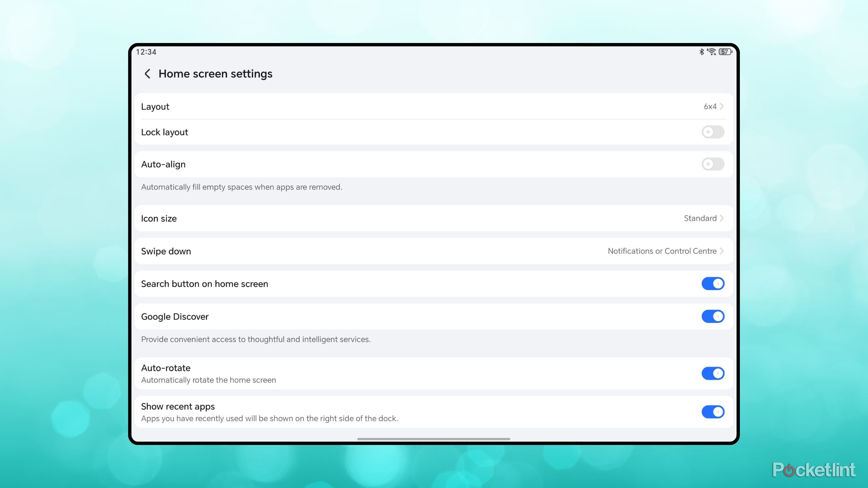Open the Icon size Standard chevron
This screenshot has width=868, height=488.
(722, 218)
